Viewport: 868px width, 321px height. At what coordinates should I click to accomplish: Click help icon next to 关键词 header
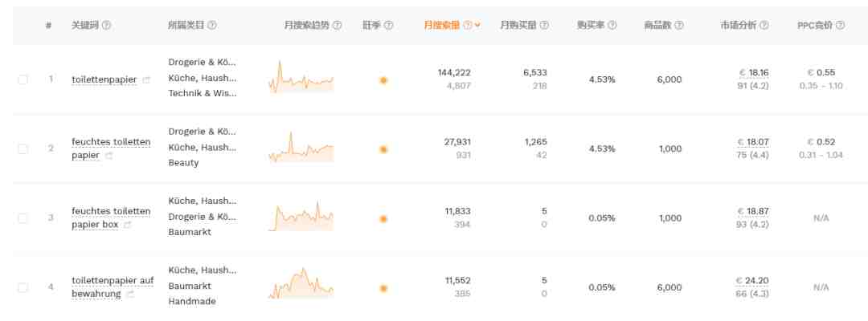(107, 26)
